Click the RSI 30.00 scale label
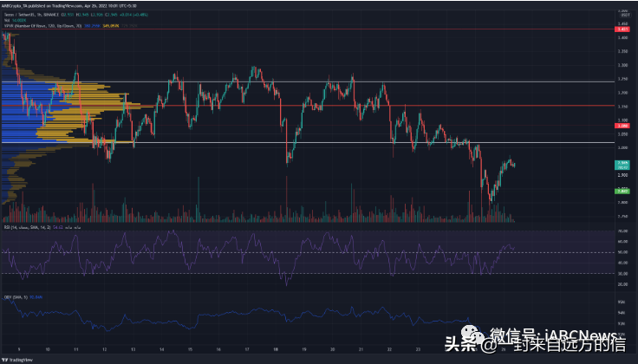 [622, 274]
